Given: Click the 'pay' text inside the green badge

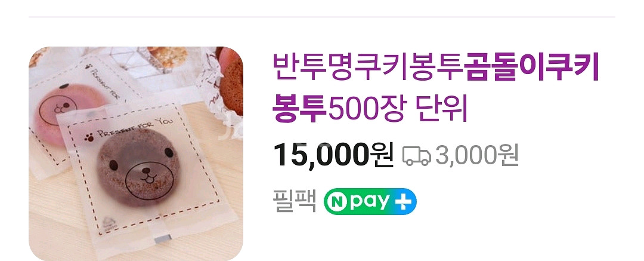Looking at the screenshot, I should tap(369, 203).
